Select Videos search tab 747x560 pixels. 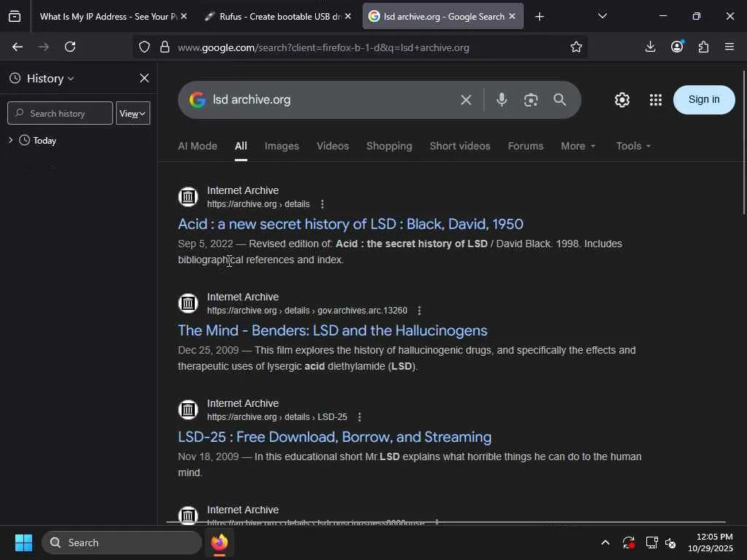coord(333,146)
